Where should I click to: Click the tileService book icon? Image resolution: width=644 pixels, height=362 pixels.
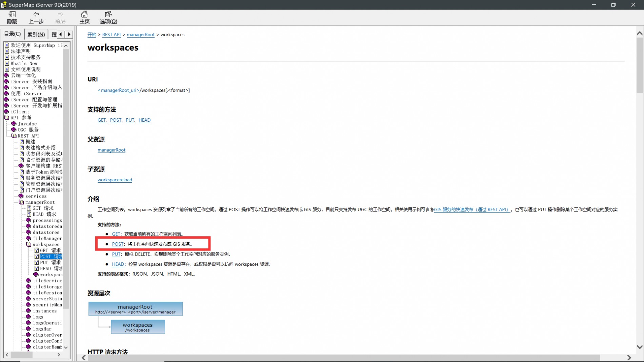point(29,280)
